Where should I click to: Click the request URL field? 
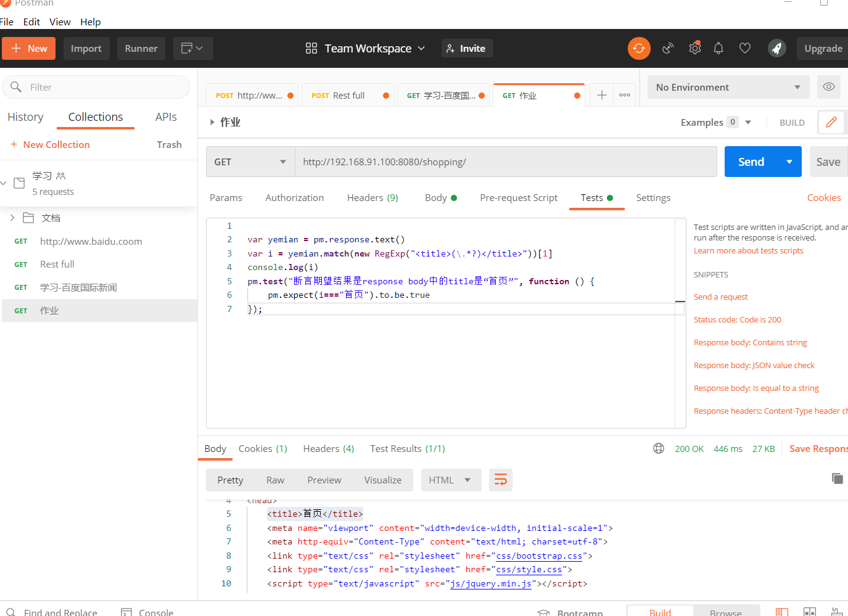(x=506, y=162)
